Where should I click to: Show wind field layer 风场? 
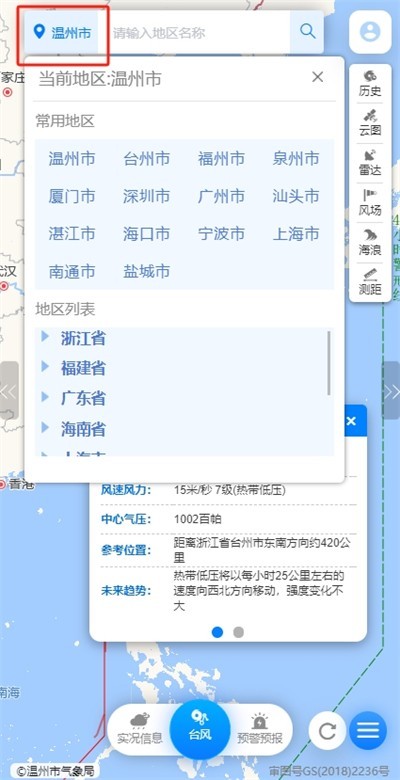[370, 203]
